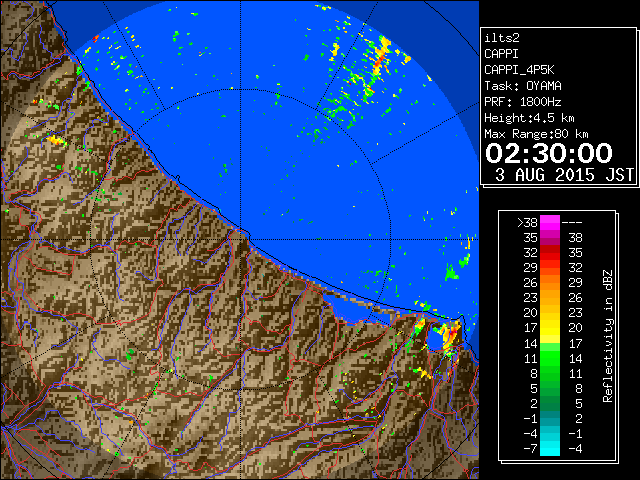640x480 pixels.
Task: Click the yellow echo patch on northwest land
Action: 56,140
